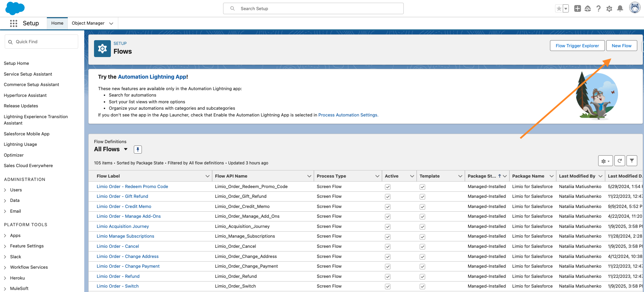The width and height of the screenshot is (644, 292).
Task: Expand the Data section
Action: (x=5, y=201)
